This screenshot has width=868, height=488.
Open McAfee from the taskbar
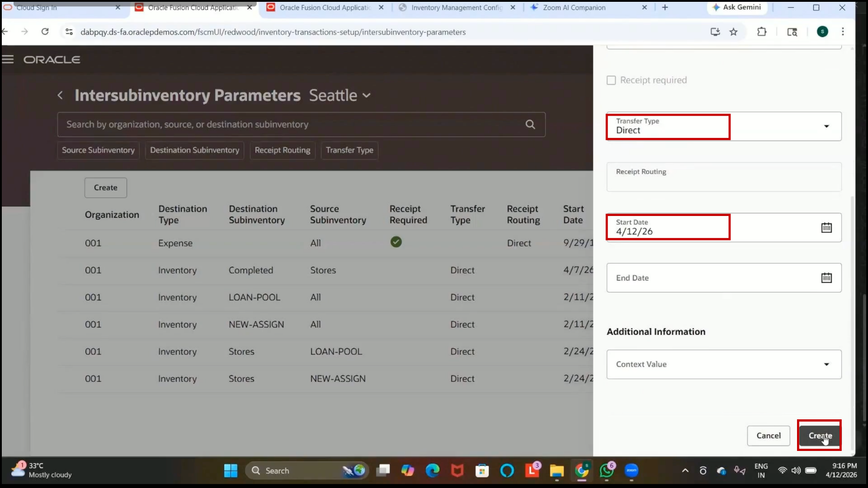click(458, 471)
